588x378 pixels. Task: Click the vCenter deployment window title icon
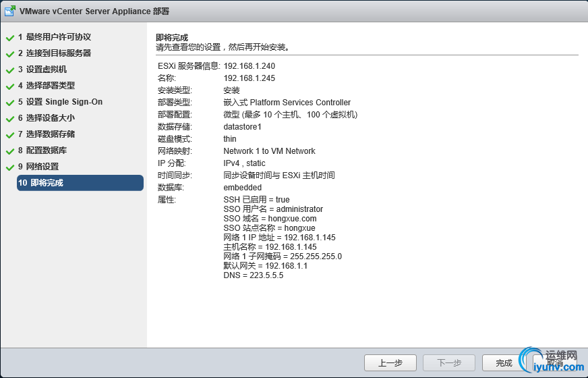(10, 11)
